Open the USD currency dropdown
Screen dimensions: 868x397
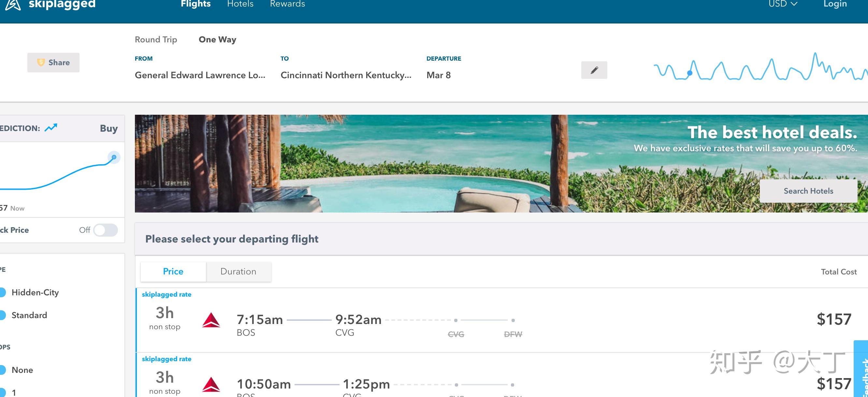[x=783, y=4]
